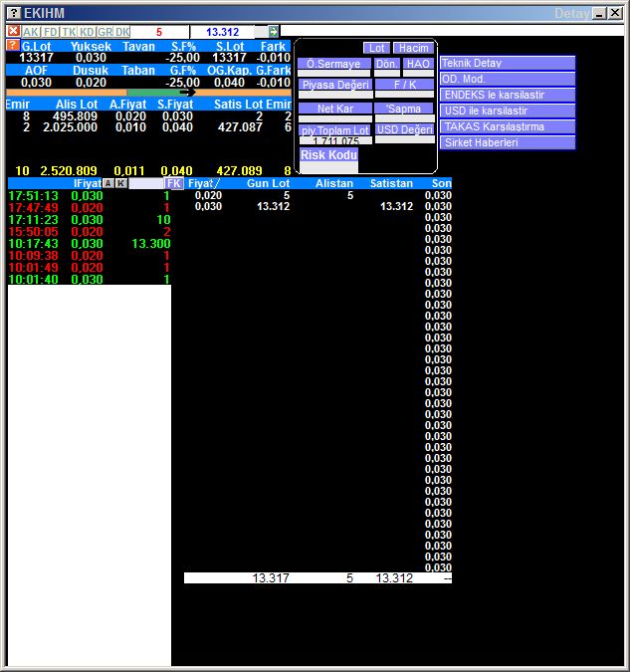Image resolution: width=630 pixels, height=672 pixels.
Task: Click the FK button in the trades header
Action: (174, 183)
